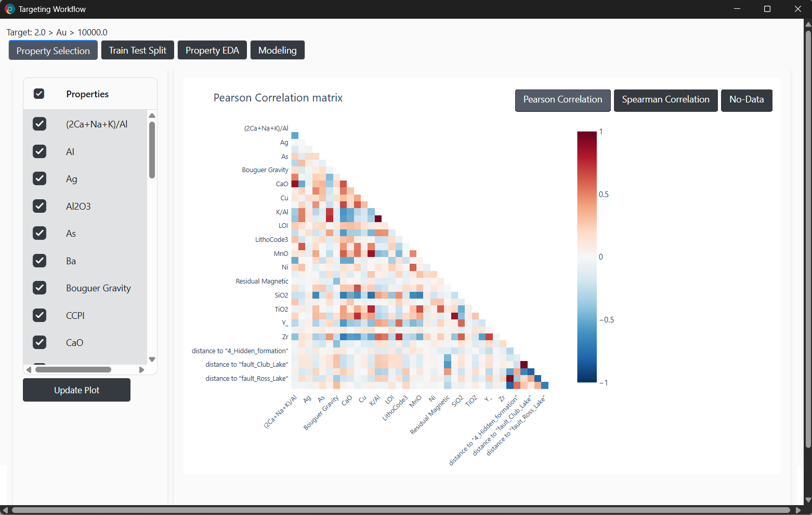Click the properties list vertical scrollbar thumb
This screenshot has width=812, height=515.
pos(152,150)
